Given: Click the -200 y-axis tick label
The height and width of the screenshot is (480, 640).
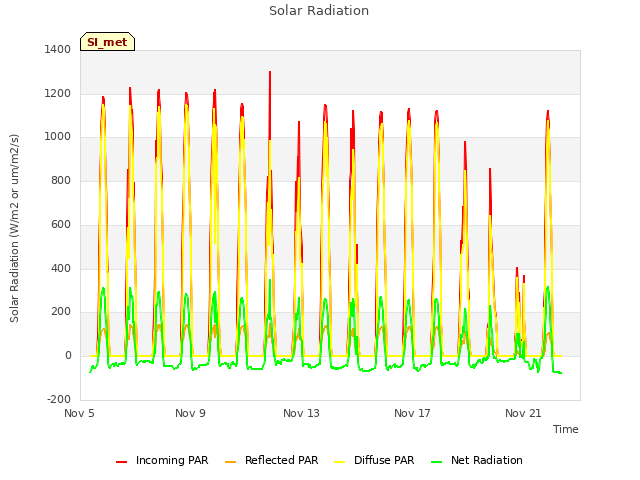Looking at the screenshot, I should tap(59, 399).
